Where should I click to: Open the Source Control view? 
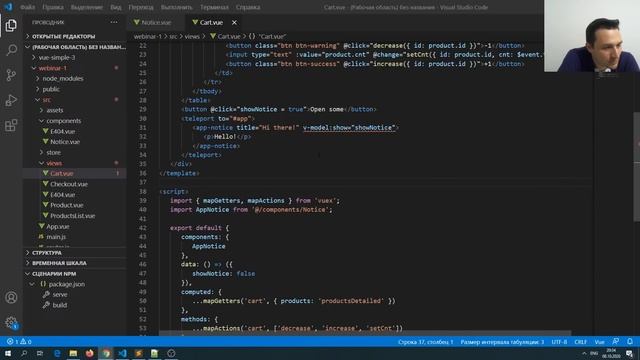11,75
